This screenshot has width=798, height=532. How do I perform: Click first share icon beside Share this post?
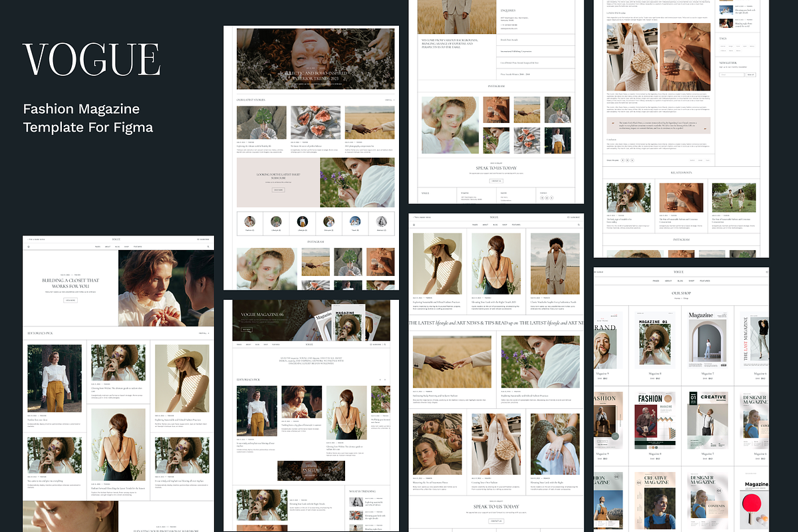coord(622,160)
